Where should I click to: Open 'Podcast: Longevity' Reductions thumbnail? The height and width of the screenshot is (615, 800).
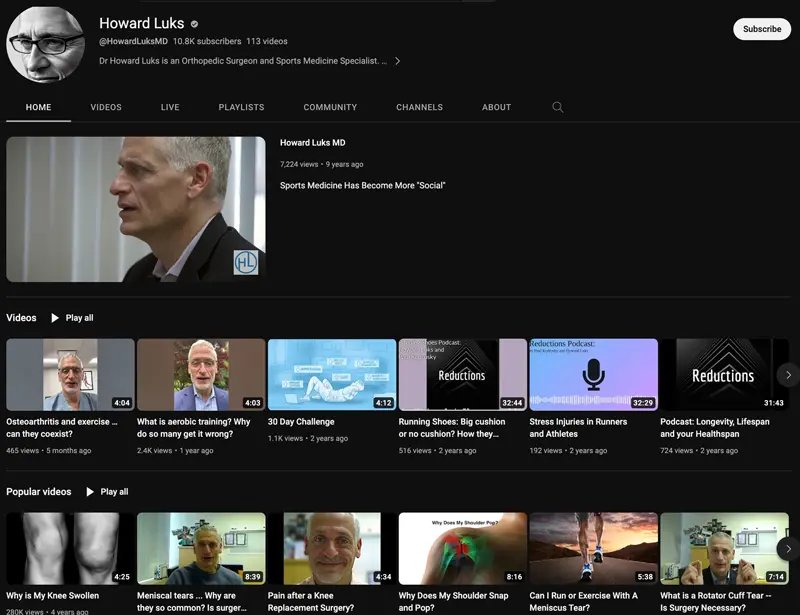[x=724, y=375]
